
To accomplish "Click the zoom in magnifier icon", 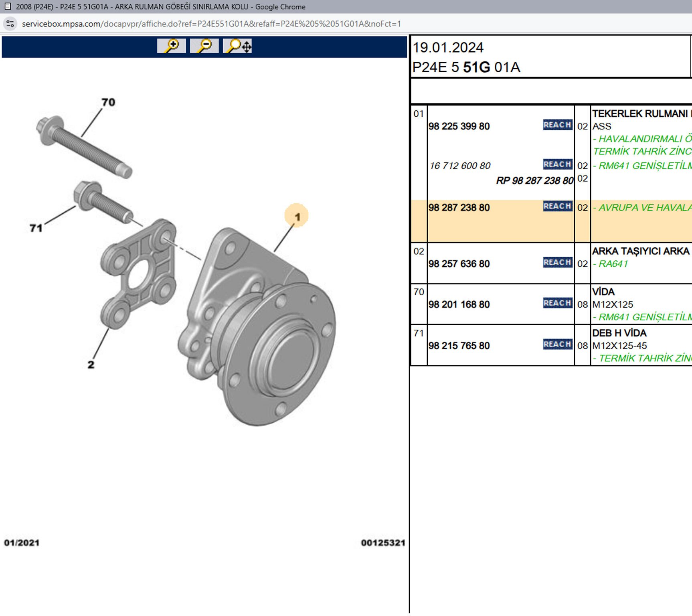I will point(171,46).
